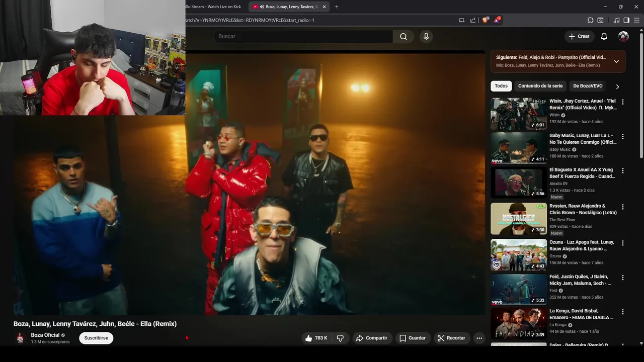The height and width of the screenshot is (362, 644).
Task: Click the Crear button
Action: 579,36
